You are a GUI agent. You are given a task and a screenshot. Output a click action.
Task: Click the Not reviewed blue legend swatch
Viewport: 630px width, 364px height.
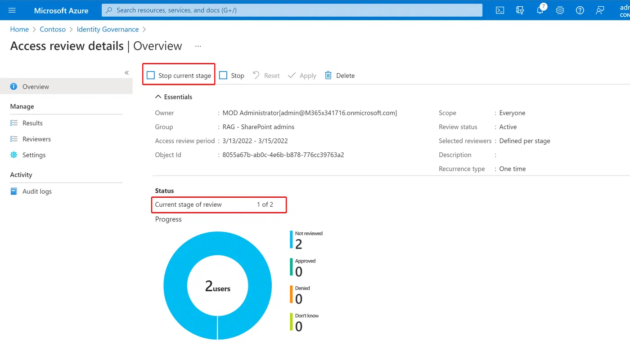pos(291,240)
